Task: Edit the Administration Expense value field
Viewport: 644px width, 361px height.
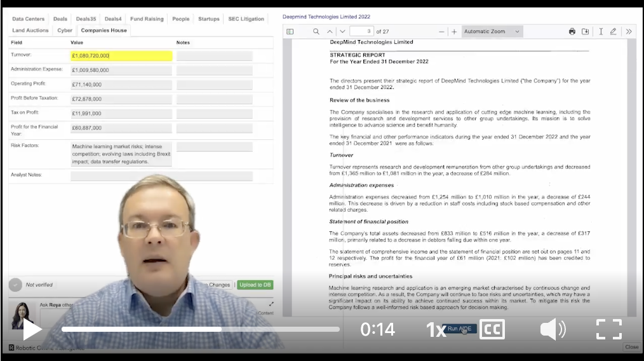Action: pyautogui.click(x=121, y=71)
